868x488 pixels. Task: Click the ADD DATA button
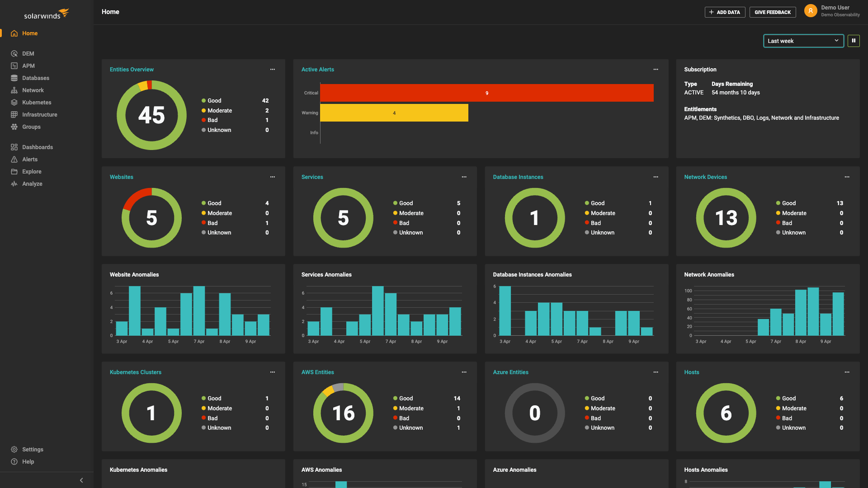coord(725,12)
